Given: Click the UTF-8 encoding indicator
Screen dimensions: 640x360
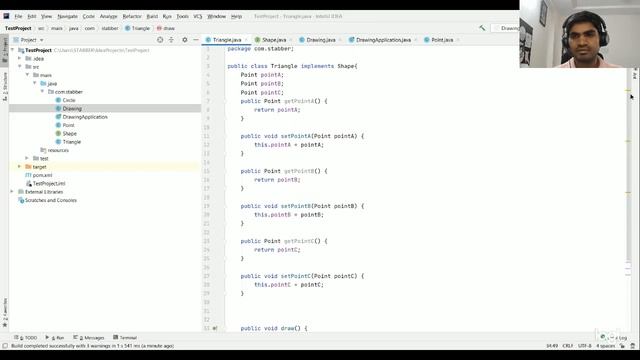Looking at the screenshot, I should coord(584,346).
